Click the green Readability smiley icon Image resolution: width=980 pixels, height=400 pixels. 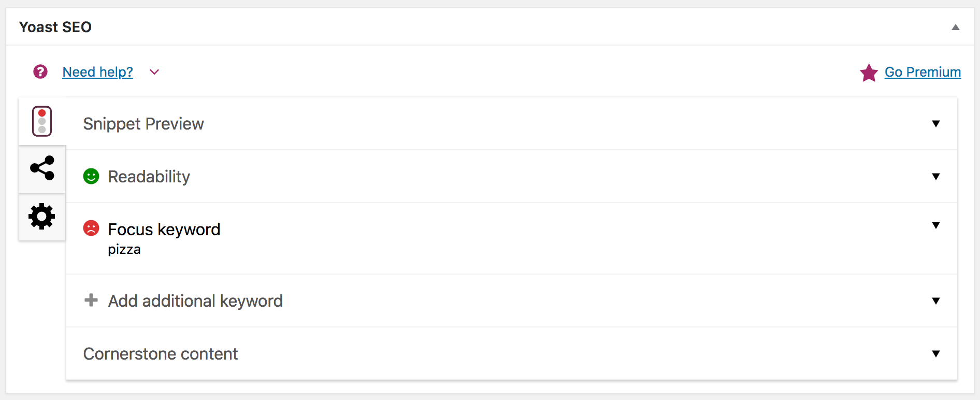(91, 176)
